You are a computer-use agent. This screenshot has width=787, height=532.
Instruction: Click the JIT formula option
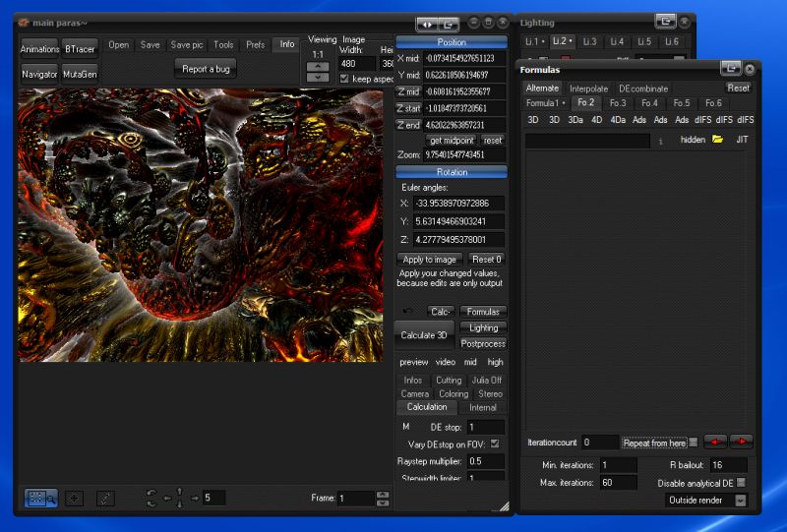[x=742, y=140]
